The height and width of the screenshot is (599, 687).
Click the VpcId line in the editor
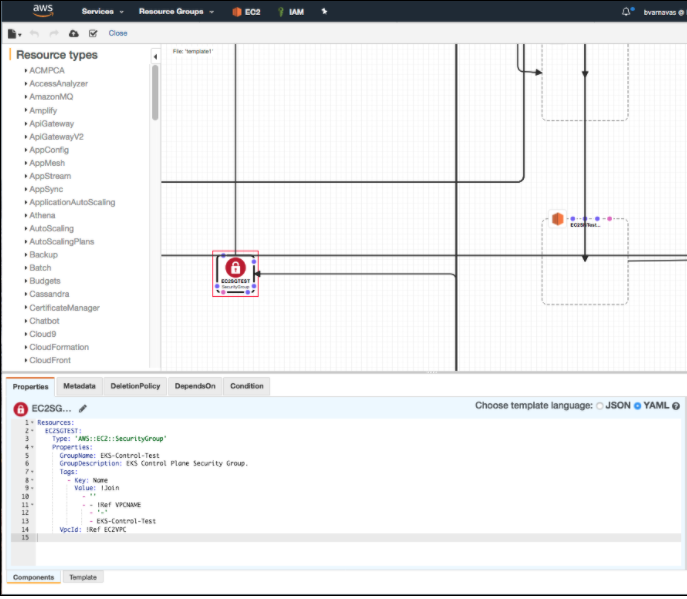click(x=92, y=530)
